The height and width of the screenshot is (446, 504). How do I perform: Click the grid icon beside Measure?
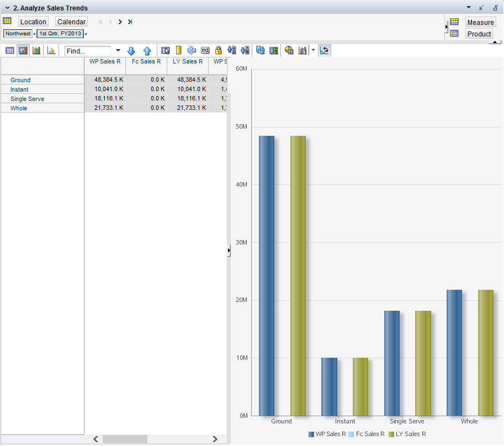click(x=454, y=22)
